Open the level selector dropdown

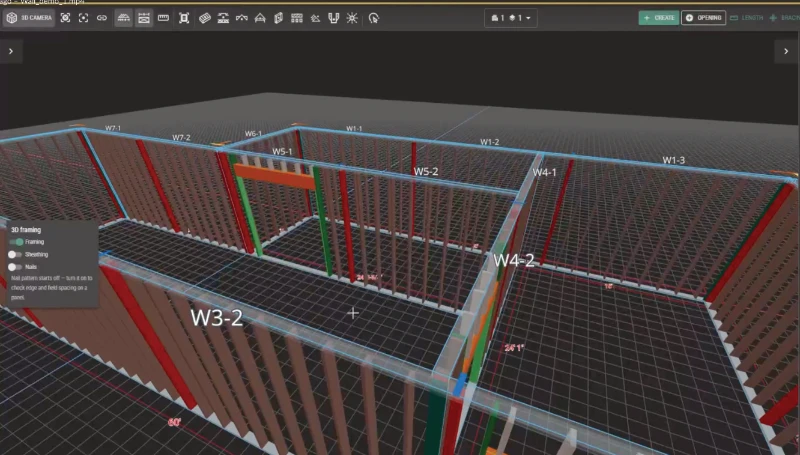tap(510, 18)
